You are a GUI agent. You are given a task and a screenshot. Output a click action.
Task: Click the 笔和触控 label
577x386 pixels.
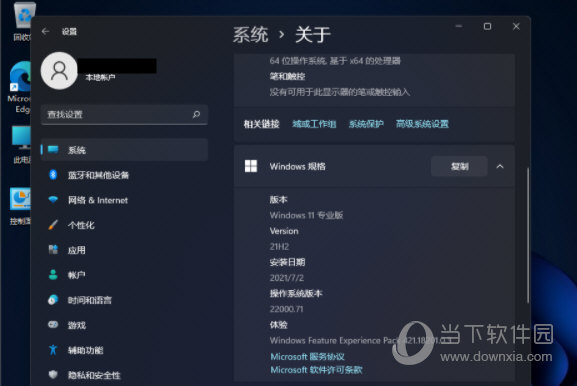[287, 77]
